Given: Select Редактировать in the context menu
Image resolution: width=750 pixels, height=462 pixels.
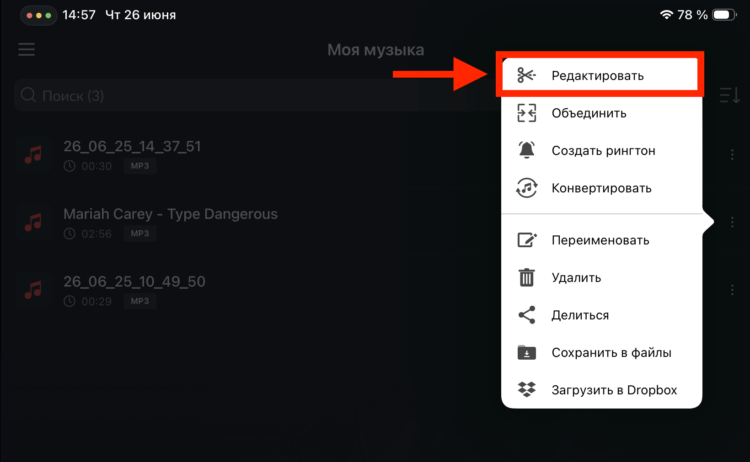Looking at the screenshot, I should (602, 75).
